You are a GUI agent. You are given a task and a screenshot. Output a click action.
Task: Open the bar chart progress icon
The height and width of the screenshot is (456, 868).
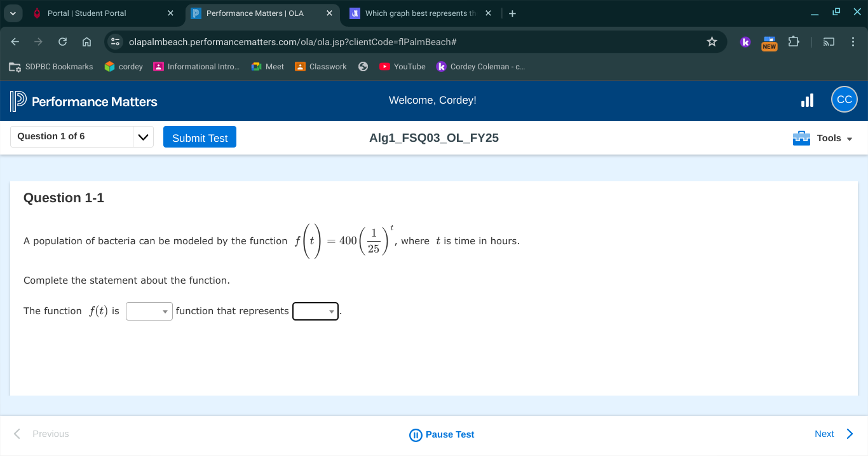(x=807, y=100)
